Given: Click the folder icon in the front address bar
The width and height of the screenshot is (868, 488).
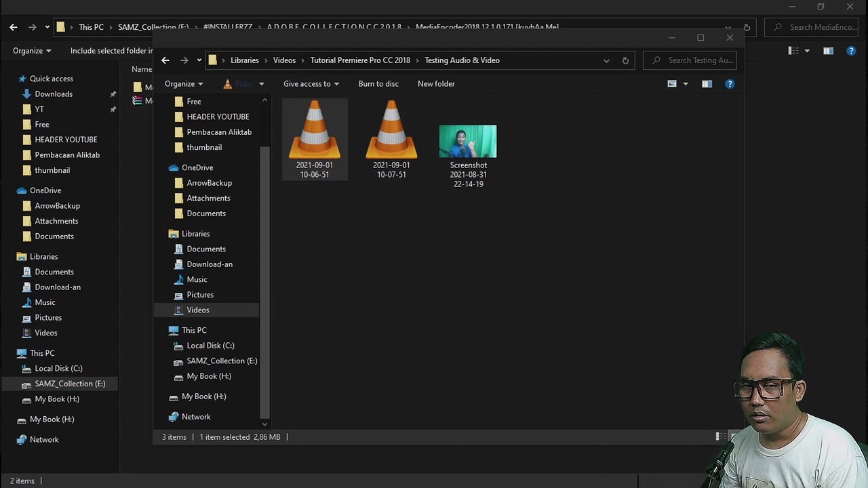Looking at the screenshot, I should click(212, 60).
